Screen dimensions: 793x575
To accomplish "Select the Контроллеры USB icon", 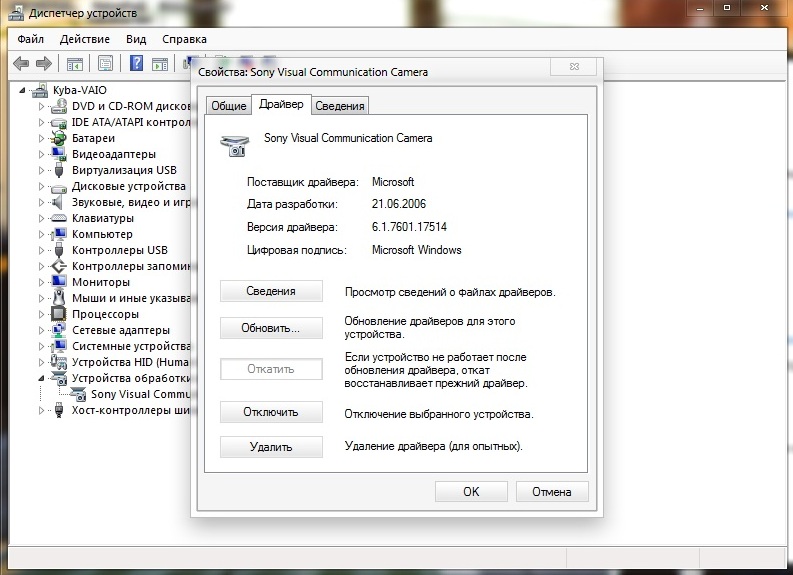I will pyautogui.click(x=59, y=250).
